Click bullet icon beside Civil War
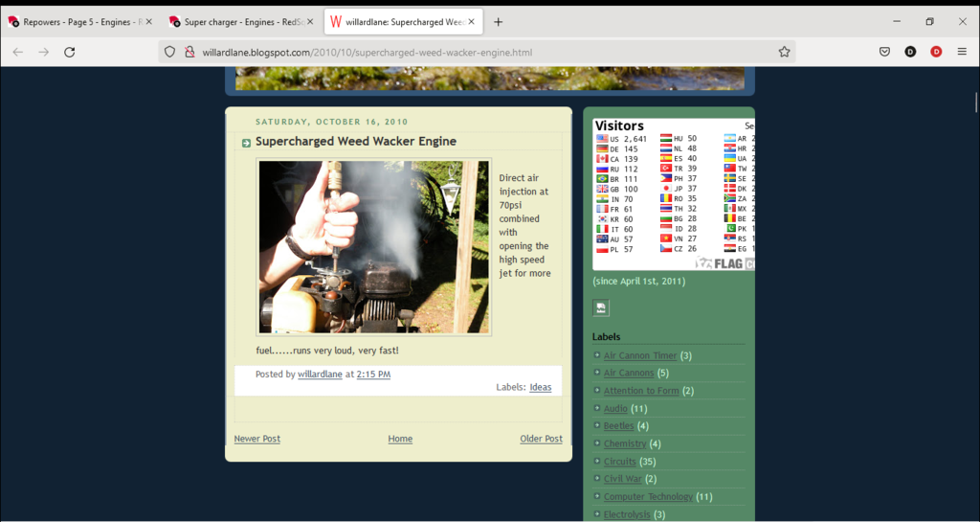This screenshot has height=522, width=980. 597,479
